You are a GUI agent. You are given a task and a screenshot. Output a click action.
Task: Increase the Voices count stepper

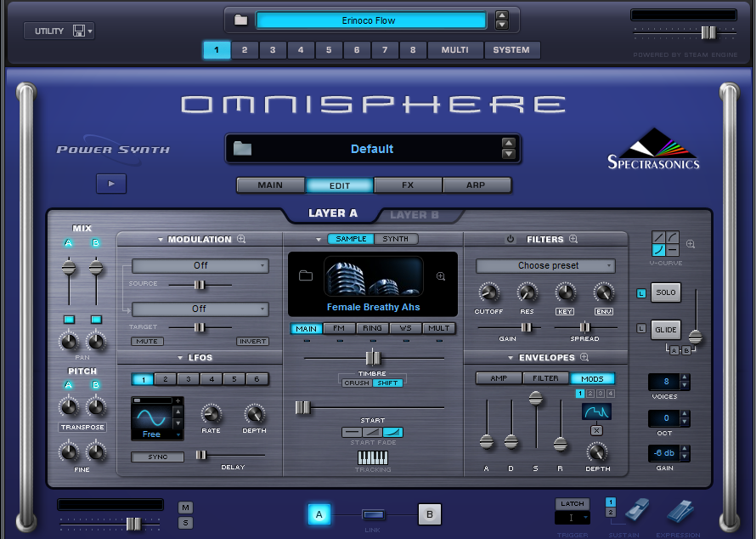pyautogui.click(x=685, y=377)
